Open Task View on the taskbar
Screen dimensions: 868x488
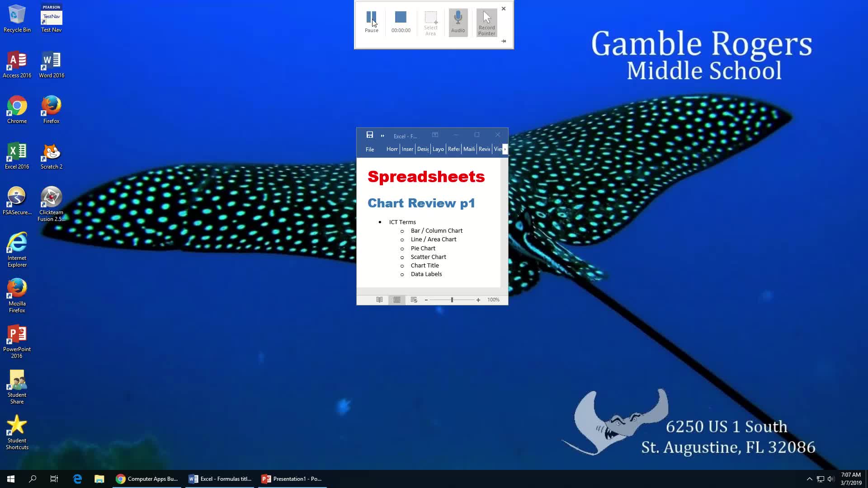(x=54, y=479)
